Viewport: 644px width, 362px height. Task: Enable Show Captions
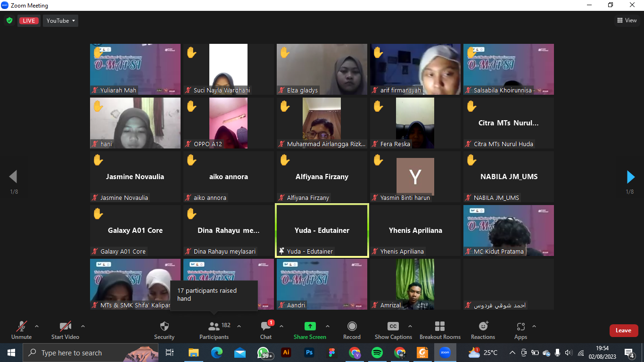coord(393,330)
